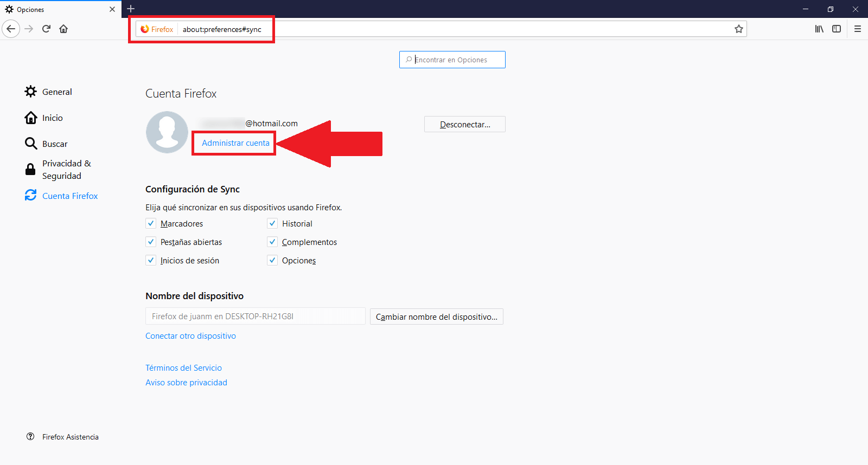Open Aviso sobre privacidad link
Viewport: 868px width, 465px height.
click(186, 383)
